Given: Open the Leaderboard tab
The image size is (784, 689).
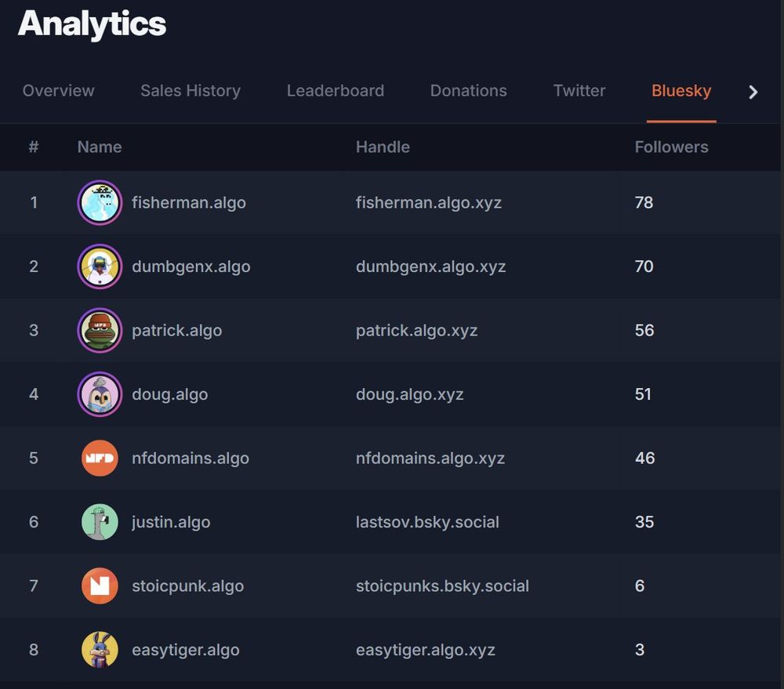Looking at the screenshot, I should (x=336, y=90).
